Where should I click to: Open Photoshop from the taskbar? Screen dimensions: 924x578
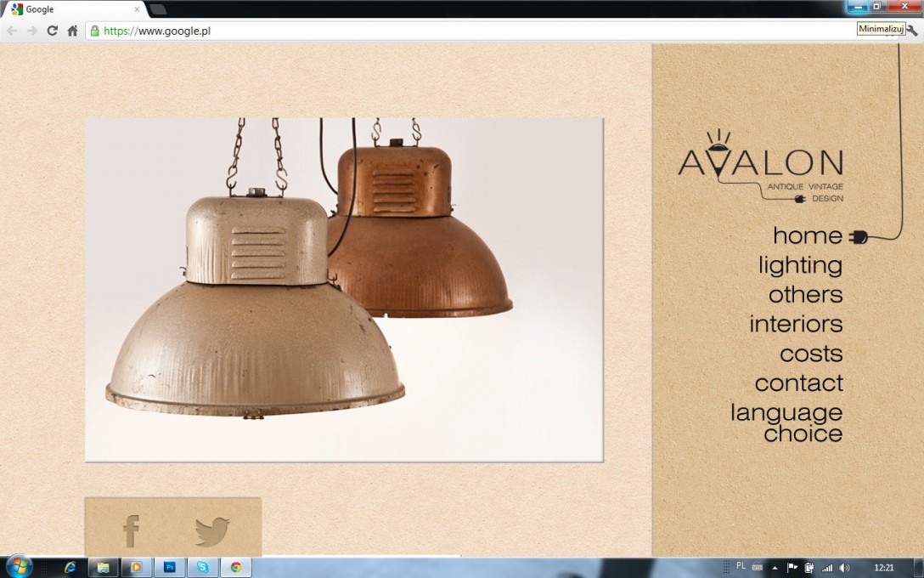point(169,567)
